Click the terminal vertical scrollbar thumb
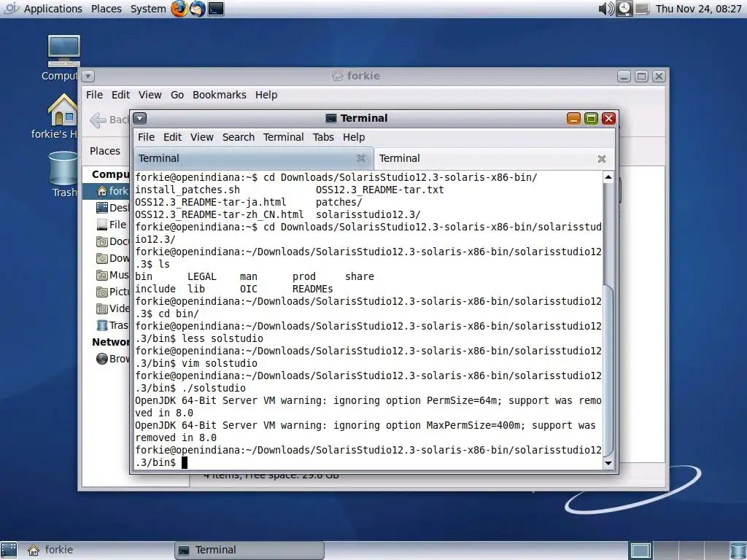The width and height of the screenshot is (747, 560). [x=608, y=370]
